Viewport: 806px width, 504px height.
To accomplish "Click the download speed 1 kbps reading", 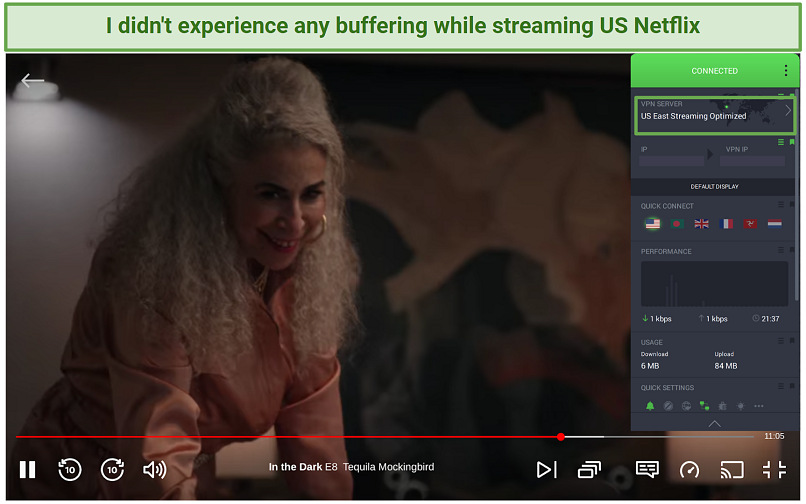I will coord(657,319).
